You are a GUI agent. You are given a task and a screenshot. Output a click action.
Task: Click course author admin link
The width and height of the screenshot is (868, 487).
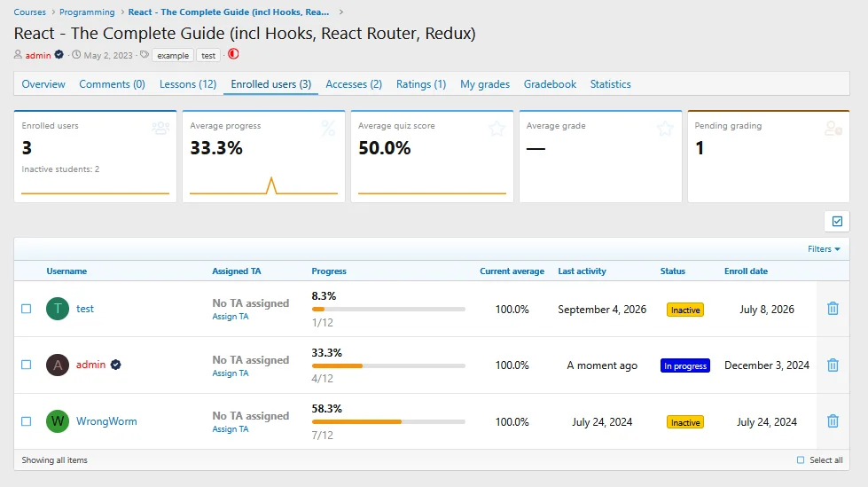point(37,55)
